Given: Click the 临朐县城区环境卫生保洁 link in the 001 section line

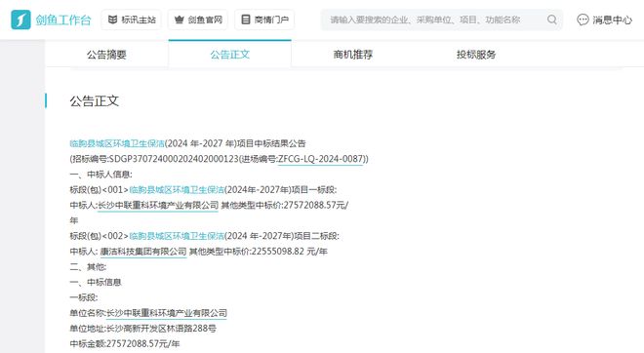Looking at the screenshot, I should tap(177, 190).
